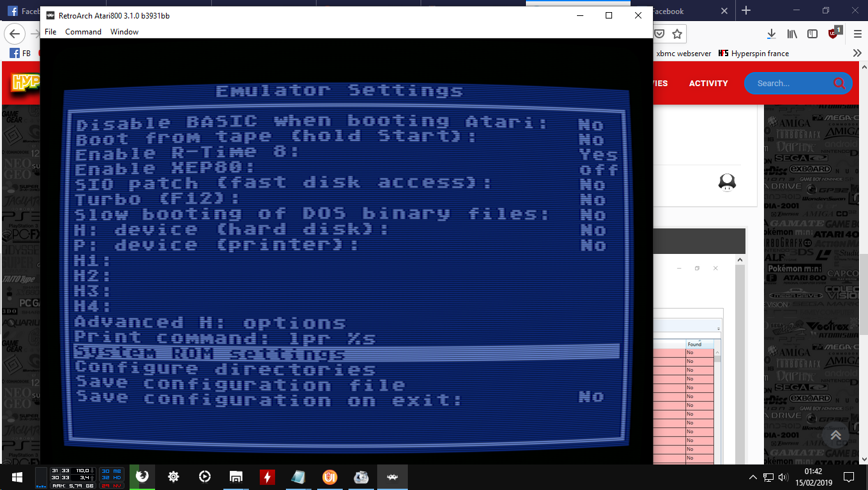Click the Firefox downloads arrow icon

772,34
